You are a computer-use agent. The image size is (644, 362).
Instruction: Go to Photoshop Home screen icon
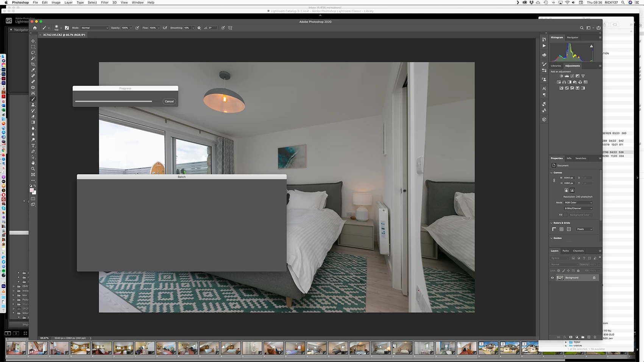(35, 28)
